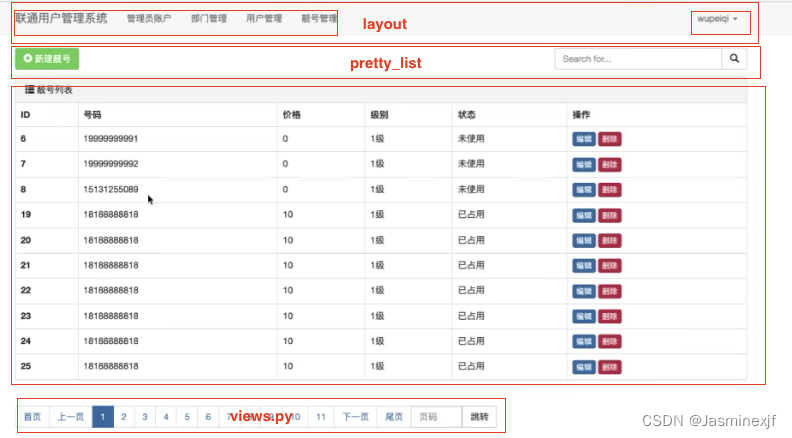This screenshot has height=438, width=792.
Task: Click phone number 19999999991
Action: 111,138
